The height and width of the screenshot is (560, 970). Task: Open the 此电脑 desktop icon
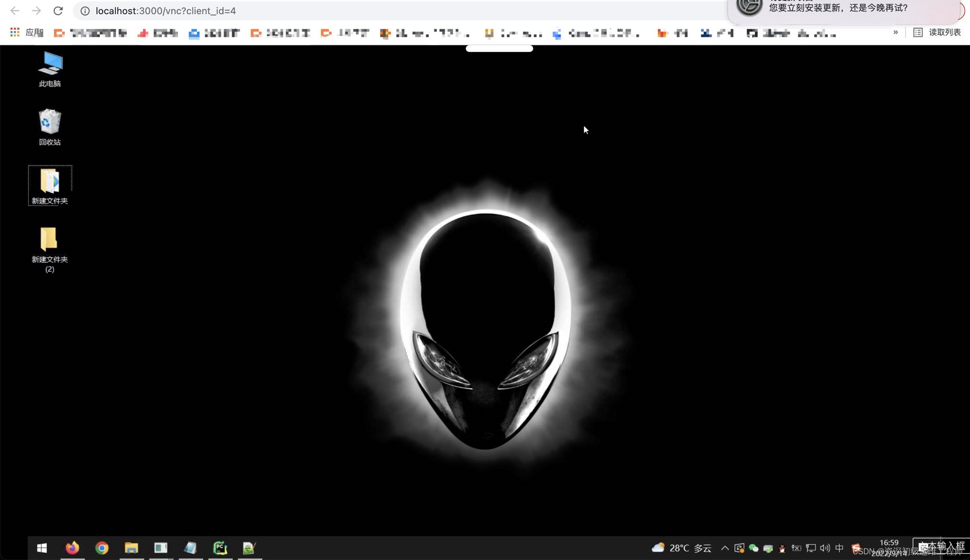click(x=50, y=69)
